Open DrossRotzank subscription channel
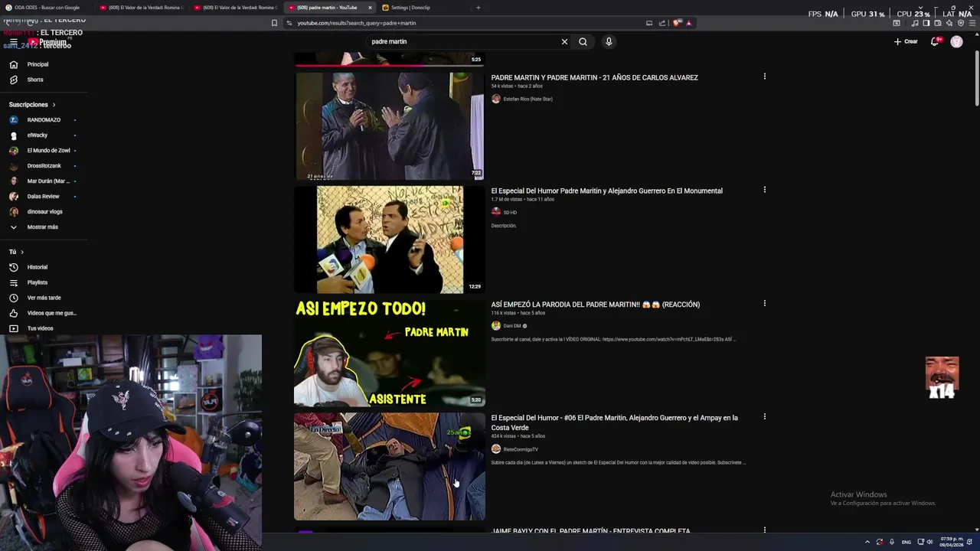This screenshot has height=551, width=980. coord(44,166)
